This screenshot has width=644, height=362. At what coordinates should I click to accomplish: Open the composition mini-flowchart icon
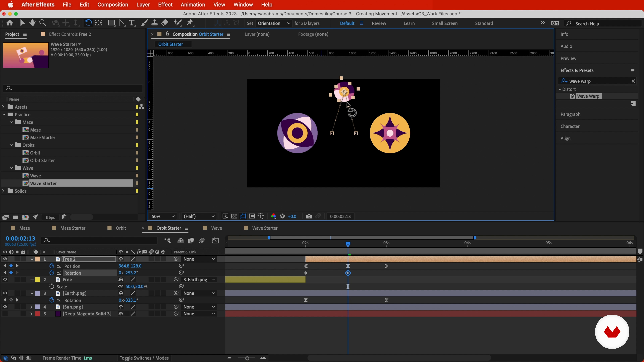(167, 241)
